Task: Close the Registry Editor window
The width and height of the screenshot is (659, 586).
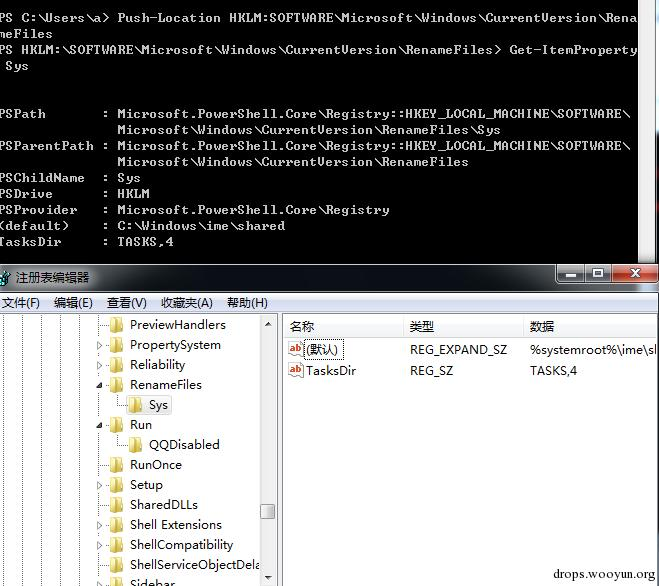Action: [x=635, y=274]
